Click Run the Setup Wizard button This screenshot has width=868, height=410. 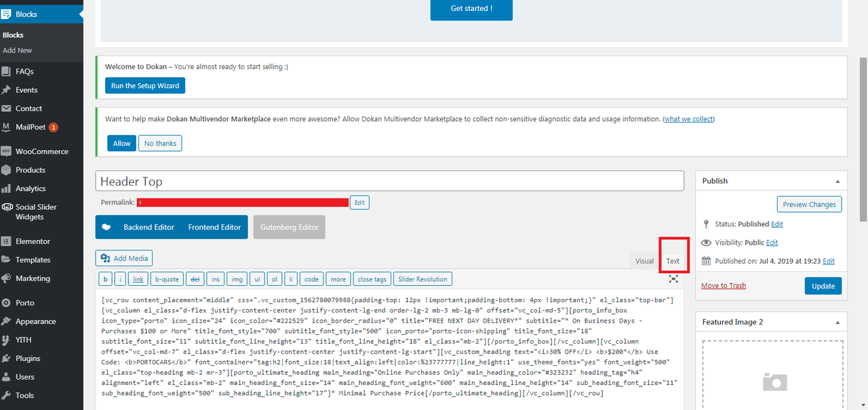[x=145, y=85]
